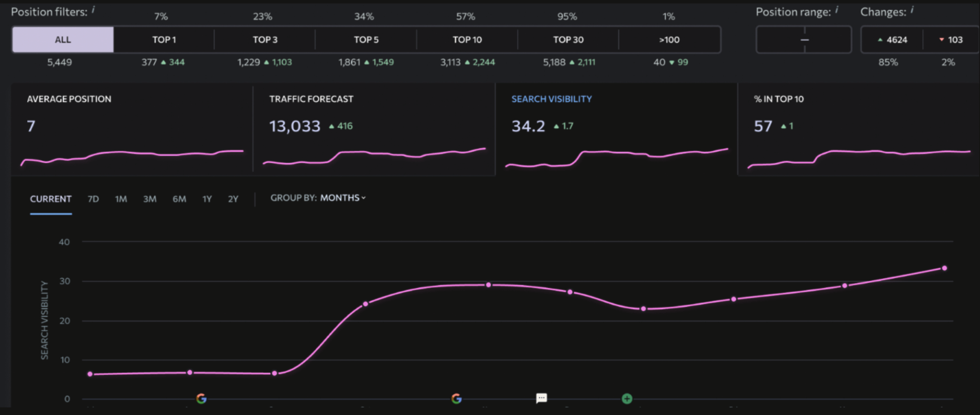Click the search visibility value 34.2

[528, 126]
